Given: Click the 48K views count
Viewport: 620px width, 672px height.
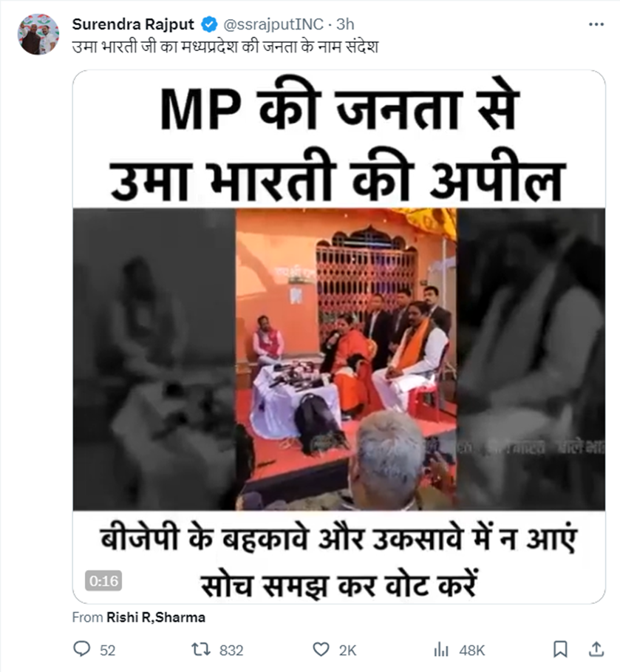Looking at the screenshot, I should (x=471, y=651).
